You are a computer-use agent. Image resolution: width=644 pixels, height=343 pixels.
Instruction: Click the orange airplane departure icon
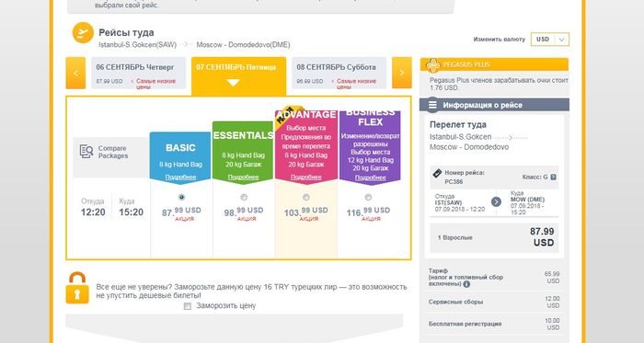click(83, 32)
